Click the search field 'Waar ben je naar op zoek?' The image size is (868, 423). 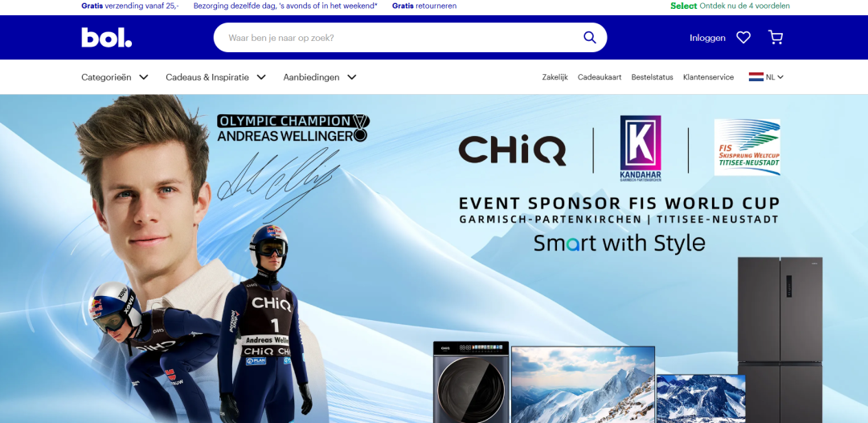click(399, 38)
